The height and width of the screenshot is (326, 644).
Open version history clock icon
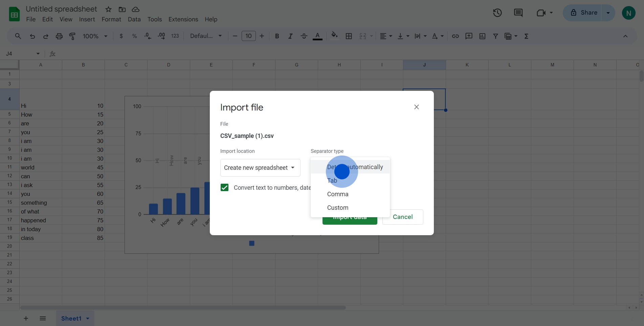[497, 13]
